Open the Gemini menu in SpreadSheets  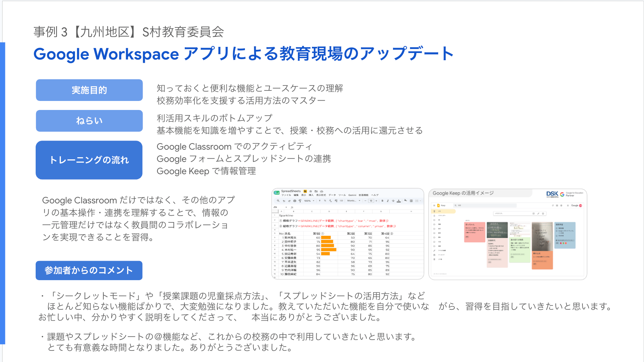352,195
